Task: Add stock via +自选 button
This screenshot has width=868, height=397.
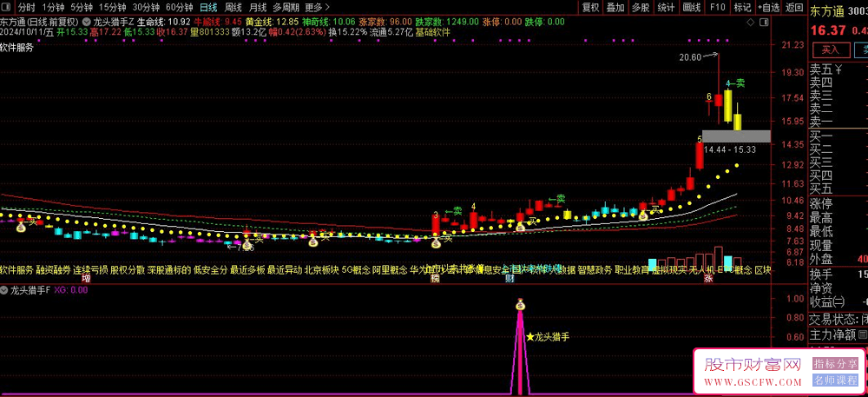Action: pyautogui.click(x=768, y=7)
